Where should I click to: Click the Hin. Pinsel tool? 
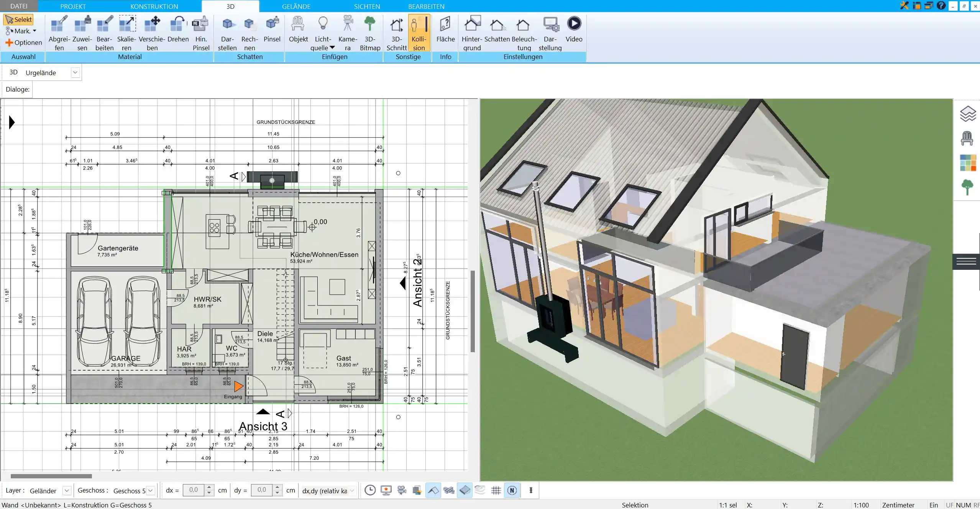201,33
